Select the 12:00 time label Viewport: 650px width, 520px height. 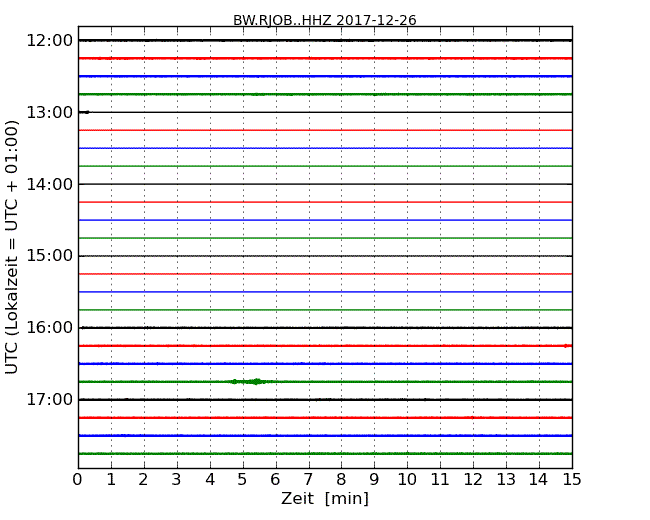pyautogui.click(x=49, y=41)
